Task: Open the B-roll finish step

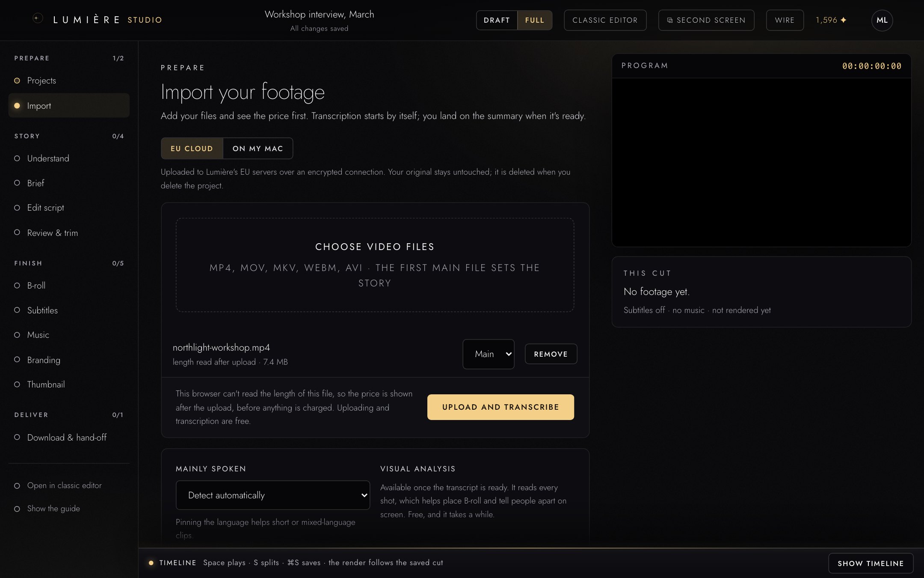Action: (69, 286)
